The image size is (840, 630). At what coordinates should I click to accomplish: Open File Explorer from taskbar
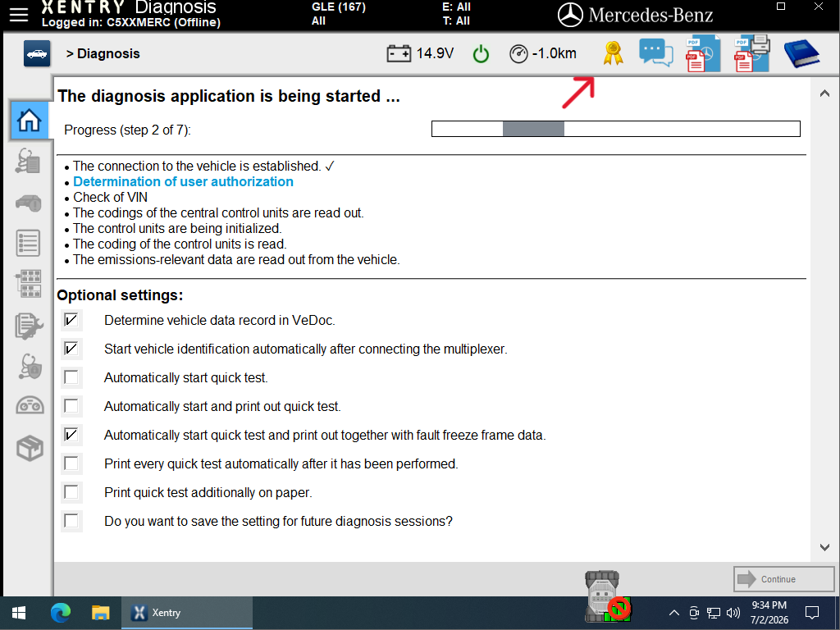coord(100,613)
